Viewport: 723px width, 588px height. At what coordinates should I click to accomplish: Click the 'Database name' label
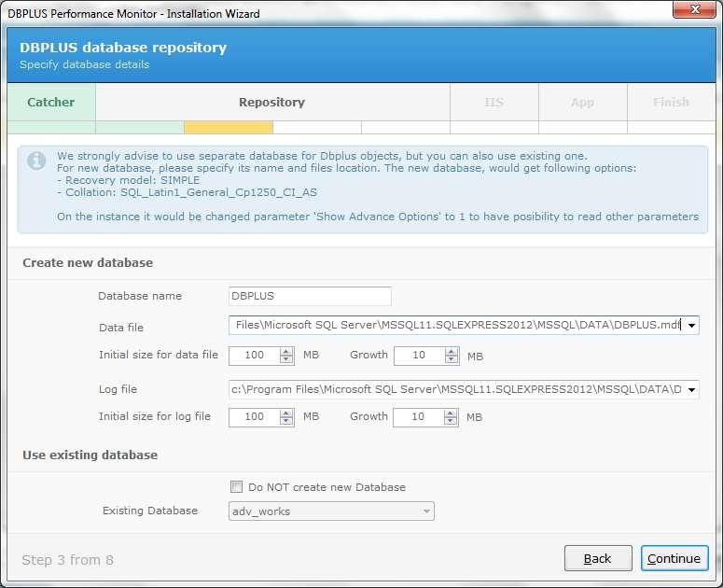(140, 296)
